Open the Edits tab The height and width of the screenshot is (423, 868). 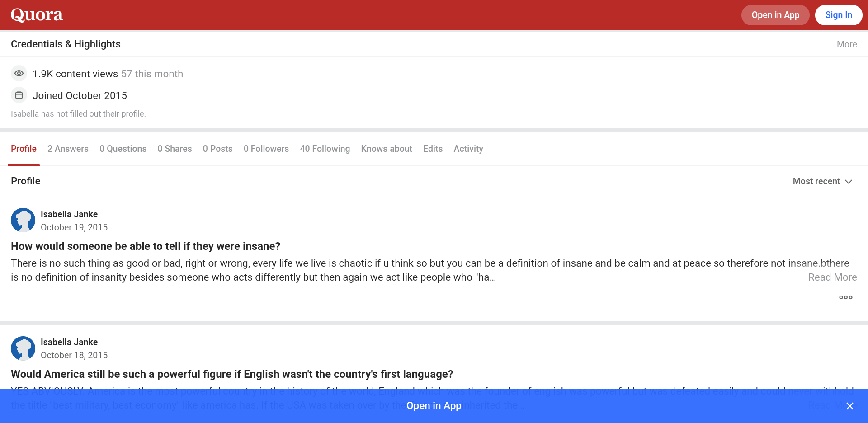pos(433,149)
